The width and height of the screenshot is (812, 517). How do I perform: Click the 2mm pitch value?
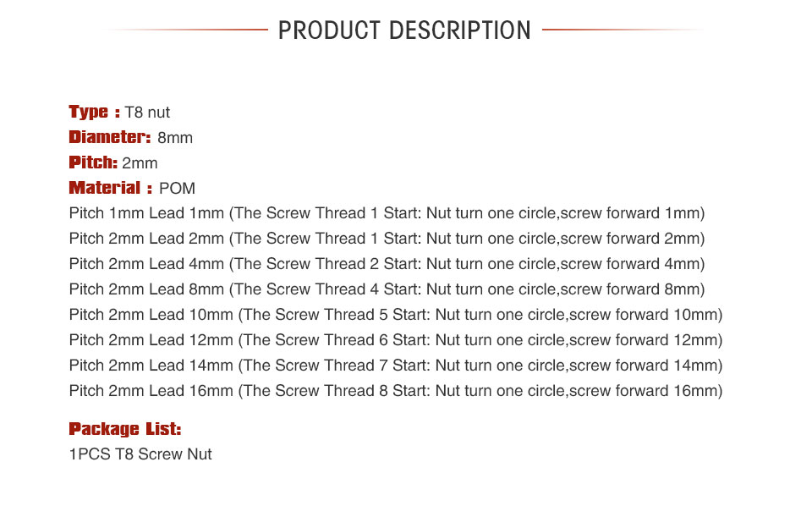pos(140,163)
